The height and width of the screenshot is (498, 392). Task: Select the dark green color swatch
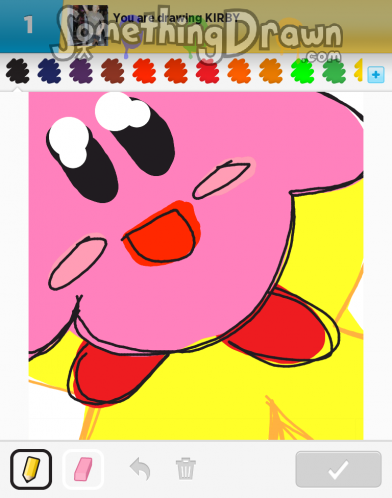pyautogui.click(x=334, y=71)
